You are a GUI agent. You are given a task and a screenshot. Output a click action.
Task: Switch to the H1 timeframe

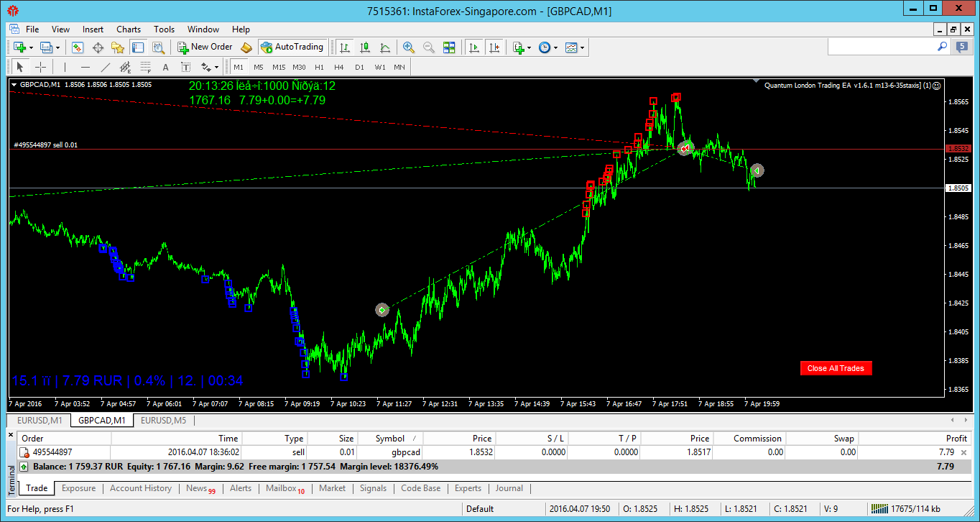319,67
